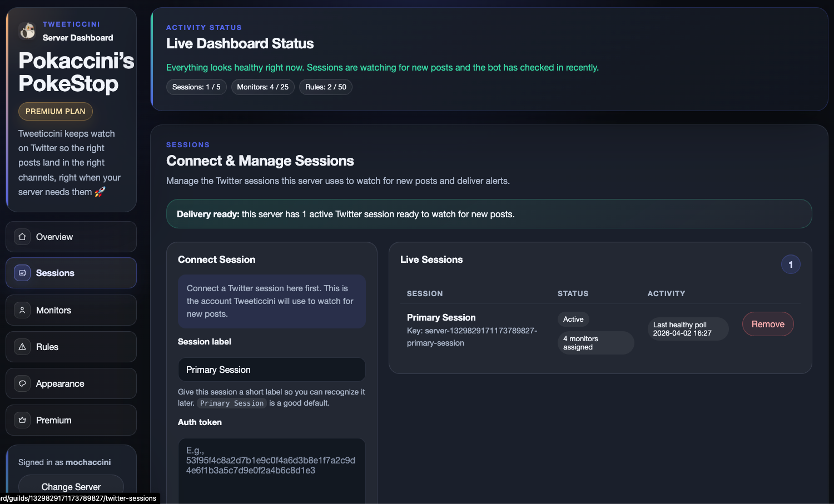Click the Overview home icon
This screenshot has width=834, height=504.
point(22,237)
